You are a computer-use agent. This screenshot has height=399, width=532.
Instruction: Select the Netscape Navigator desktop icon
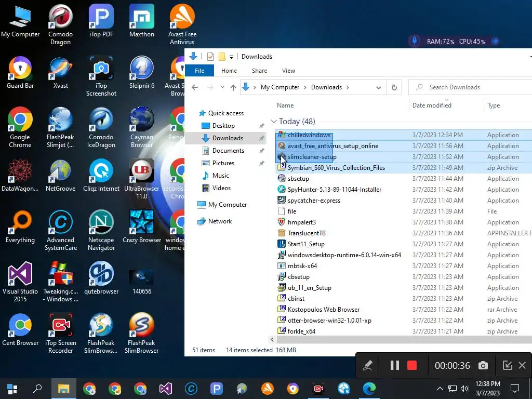(x=101, y=230)
